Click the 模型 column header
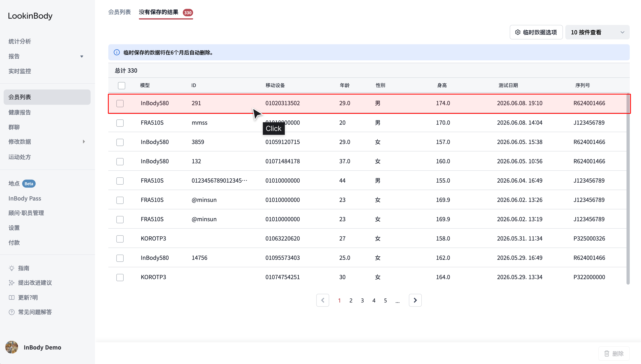The height and width of the screenshot is (364, 641). pos(145,85)
